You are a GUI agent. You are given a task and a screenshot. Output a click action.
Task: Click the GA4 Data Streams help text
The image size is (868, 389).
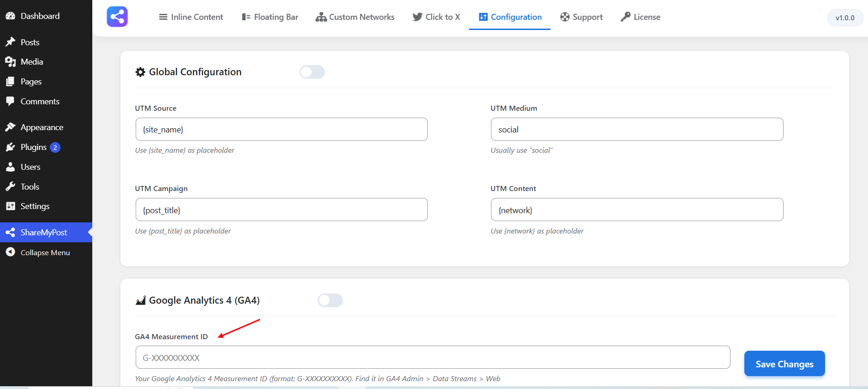[317, 379]
